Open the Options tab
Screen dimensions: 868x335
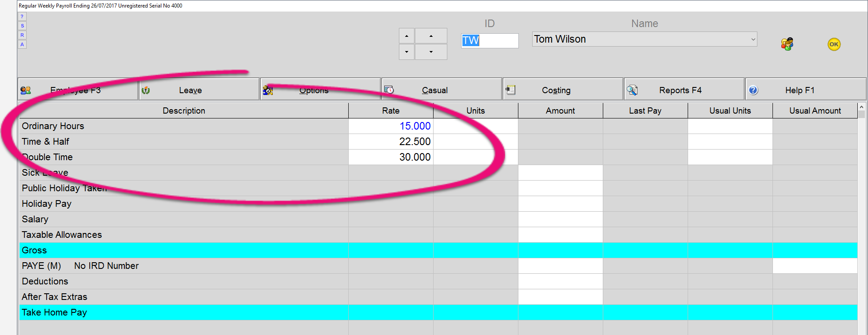tap(321, 90)
